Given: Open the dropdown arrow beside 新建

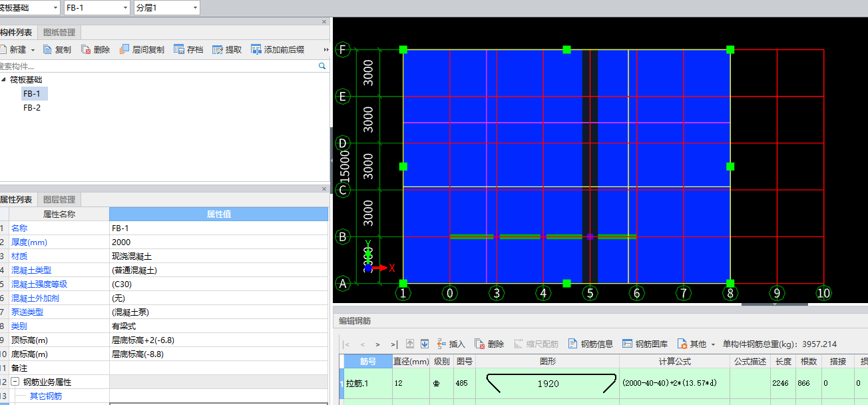Looking at the screenshot, I should tap(33, 50).
